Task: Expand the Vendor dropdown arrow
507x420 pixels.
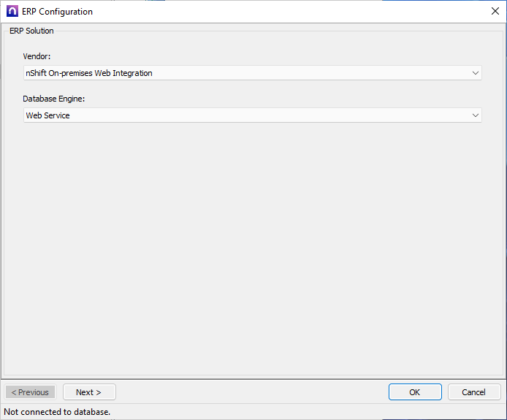Action: (x=475, y=73)
